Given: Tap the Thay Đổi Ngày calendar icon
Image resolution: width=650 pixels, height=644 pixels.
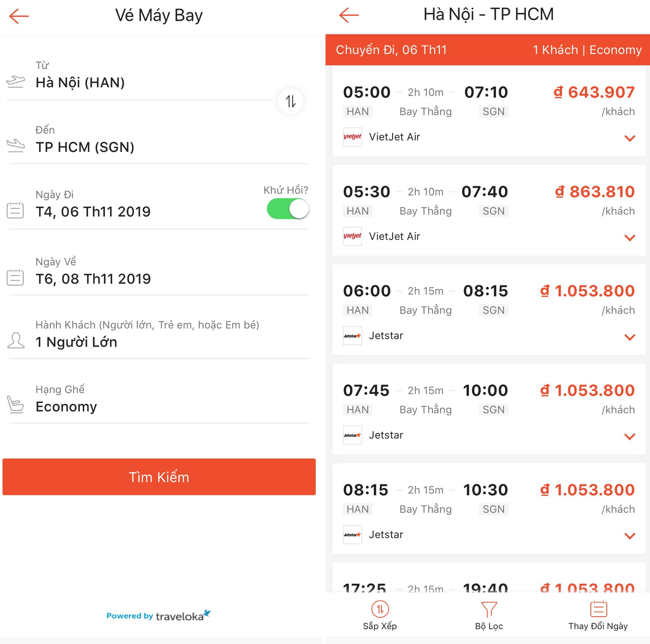Looking at the screenshot, I should (x=598, y=609).
